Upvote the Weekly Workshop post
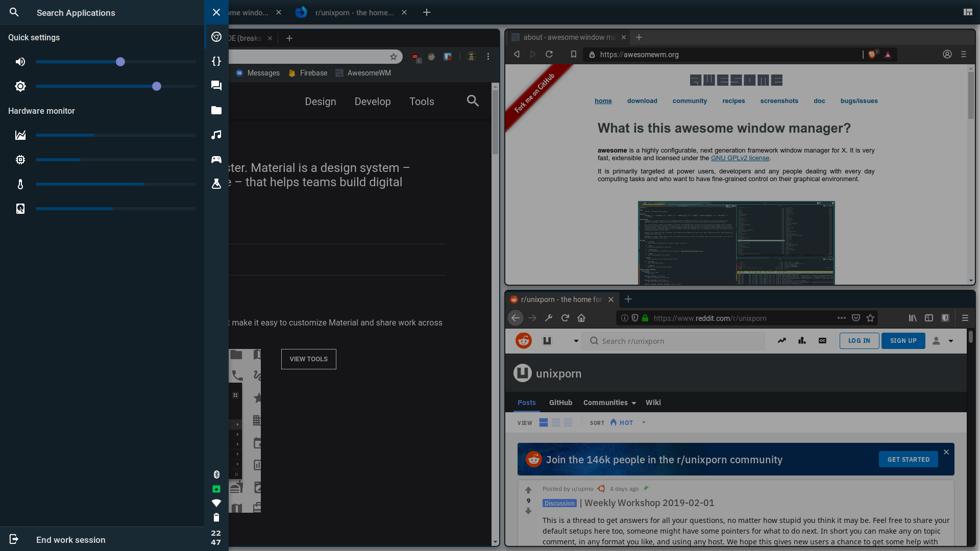Image resolution: width=980 pixels, height=551 pixels. pos(528,490)
